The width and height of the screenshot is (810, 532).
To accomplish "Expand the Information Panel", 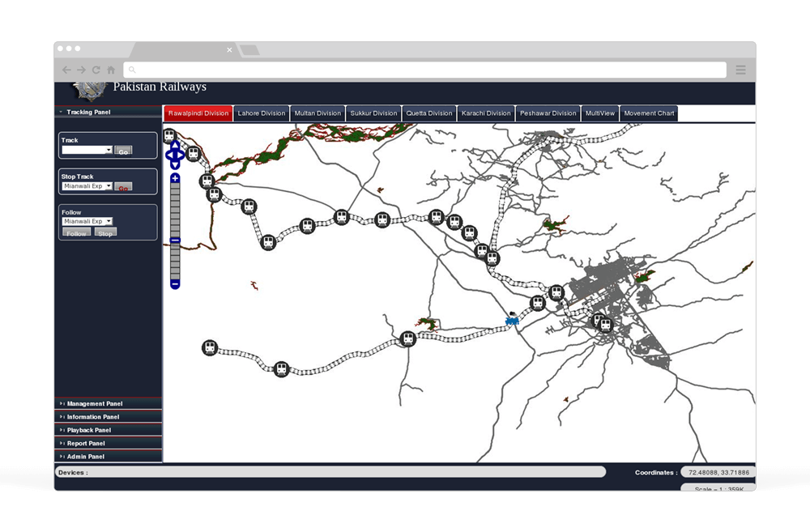I will 108,417.
